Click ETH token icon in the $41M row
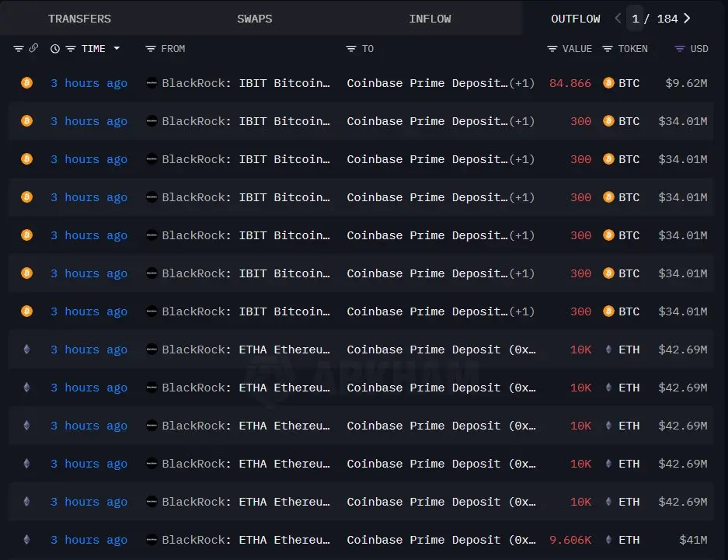This screenshot has width=728, height=560. (608, 540)
